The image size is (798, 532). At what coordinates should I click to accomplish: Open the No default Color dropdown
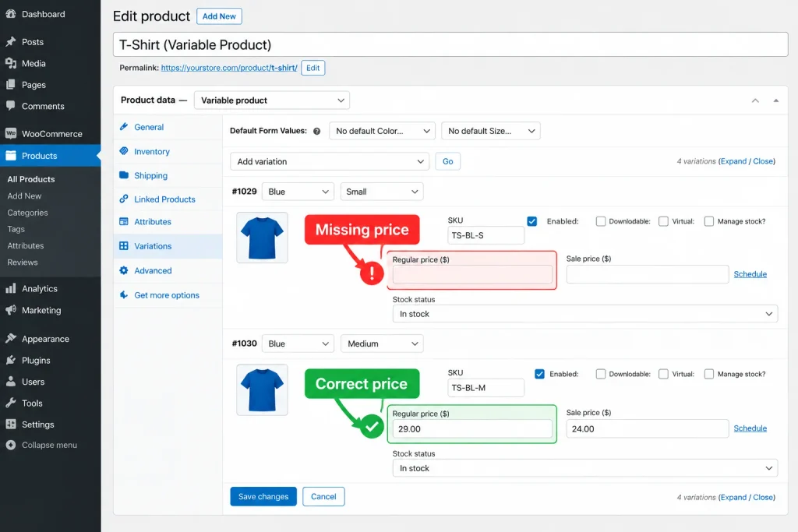tap(382, 131)
